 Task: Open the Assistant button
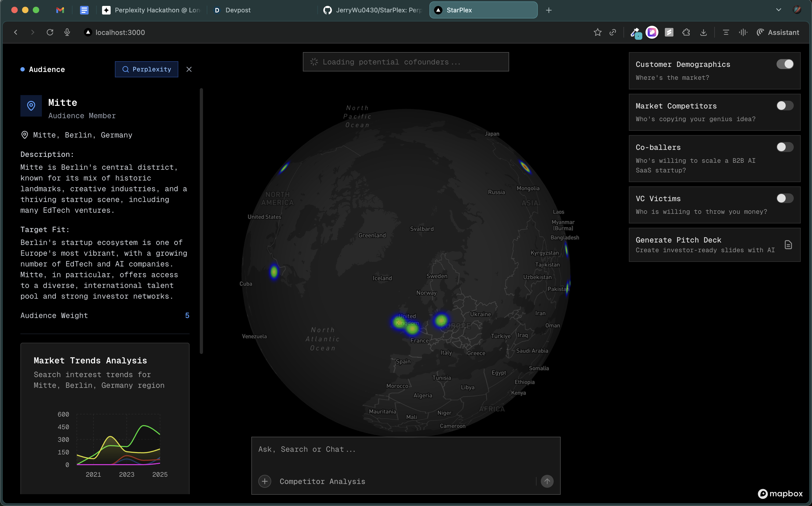coord(778,32)
